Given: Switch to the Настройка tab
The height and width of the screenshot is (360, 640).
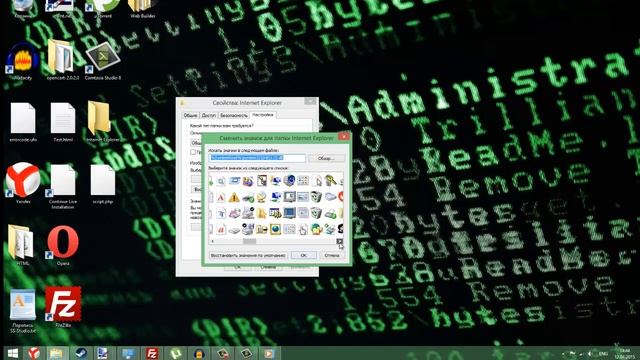Looking at the screenshot, I should 262,115.
